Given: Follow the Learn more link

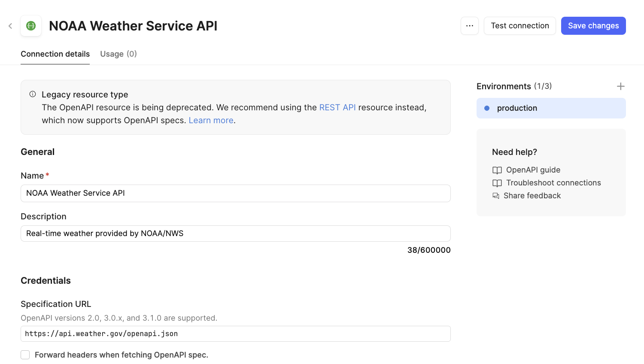Looking at the screenshot, I should point(211,120).
